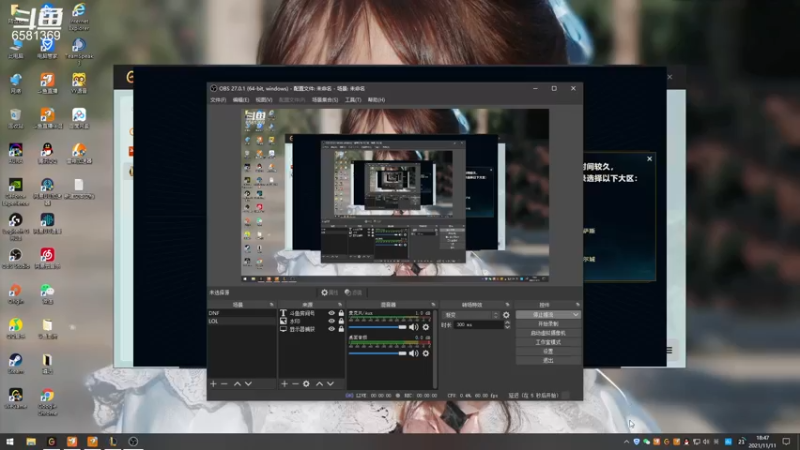Toggle visibility of the display capture source
The width and height of the screenshot is (800, 450).
coord(332,330)
